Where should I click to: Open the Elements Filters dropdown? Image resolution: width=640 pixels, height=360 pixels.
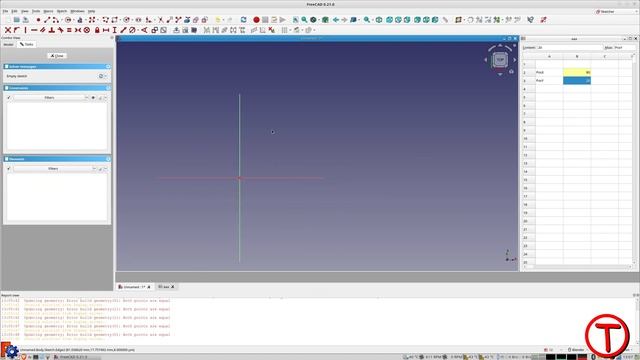pyautogui.click(x=55, y=169)
